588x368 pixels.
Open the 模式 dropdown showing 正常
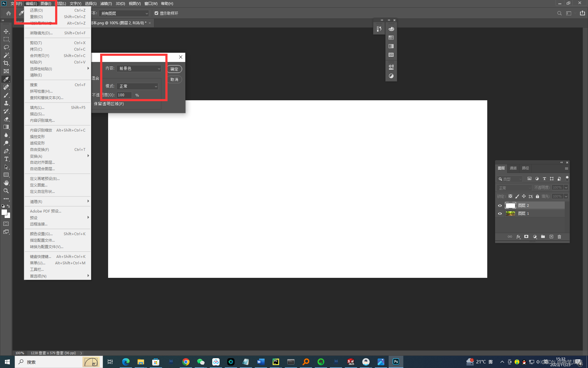(137, 86)
